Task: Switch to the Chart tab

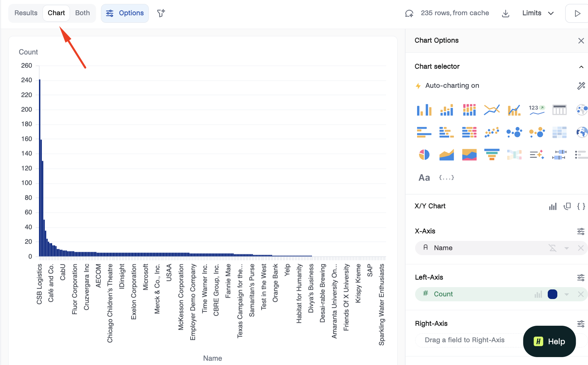Action: pyautogui.click(x=56, y=13)
